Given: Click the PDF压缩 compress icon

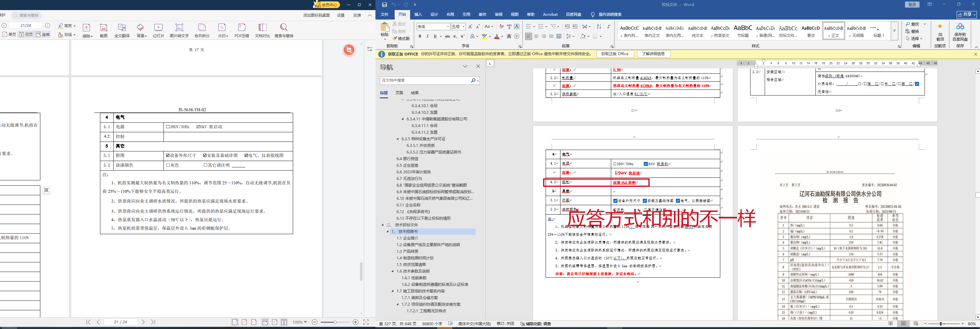Looking at the screenshot, I should click(x=241, y=30).
